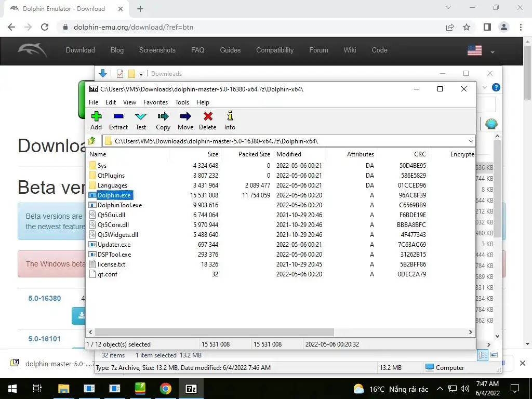Open the Blog page link
This screenshot has width=532, height=399.
pyautogui.click(x=117, y=50)
